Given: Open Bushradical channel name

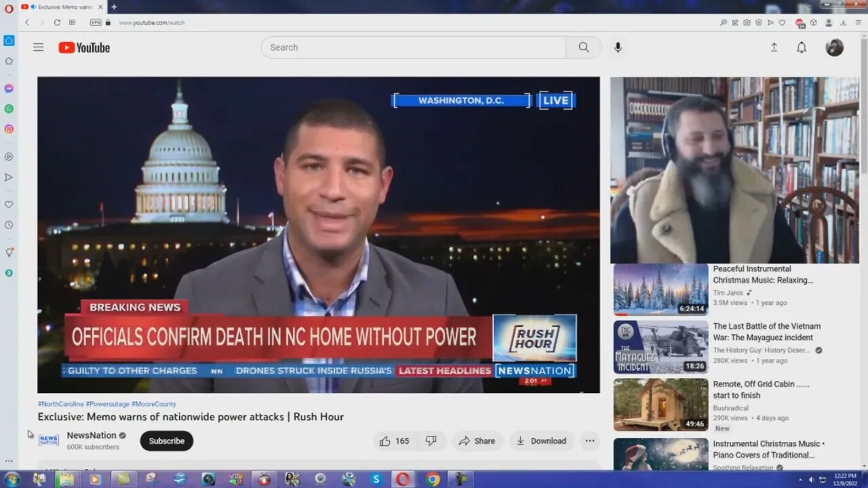Looking at the screenshot, I should (731, 409).
